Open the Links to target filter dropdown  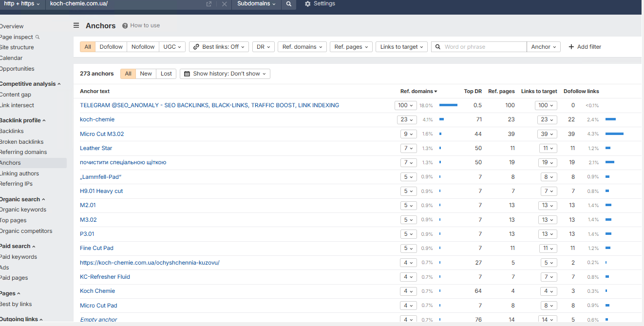[402, 47]
